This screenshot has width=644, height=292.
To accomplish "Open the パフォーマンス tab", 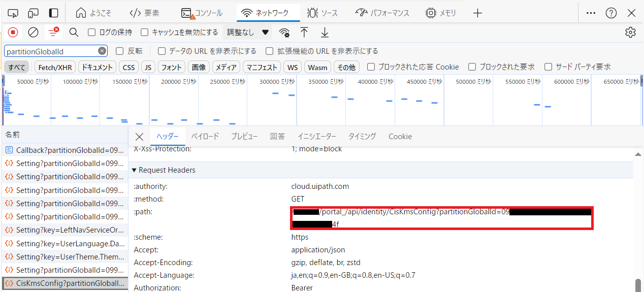I will (382, 13).
